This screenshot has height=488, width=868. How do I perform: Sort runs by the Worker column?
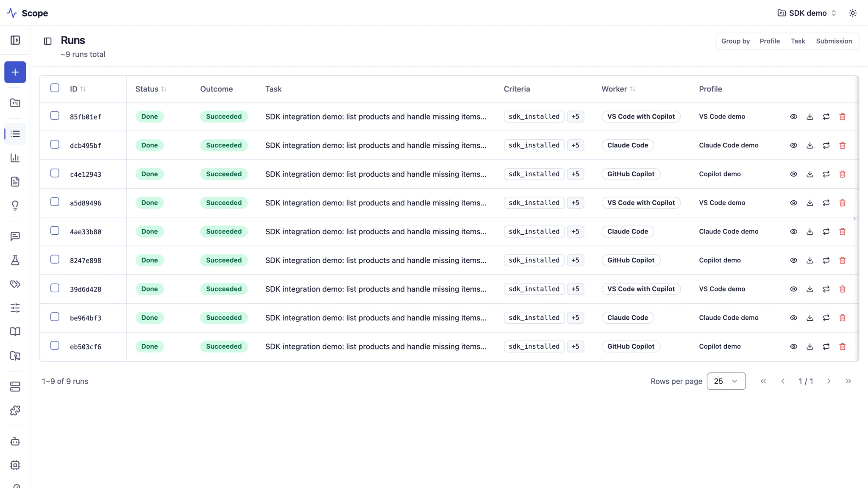[x=618, y=89]
